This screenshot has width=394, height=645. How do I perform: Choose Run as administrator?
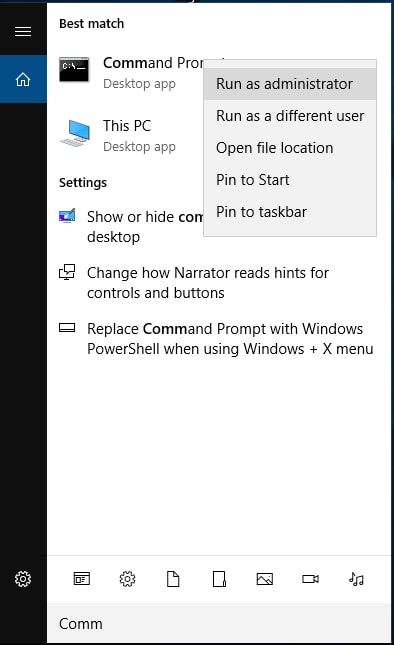pyautogui.click(x=290, y=84)
